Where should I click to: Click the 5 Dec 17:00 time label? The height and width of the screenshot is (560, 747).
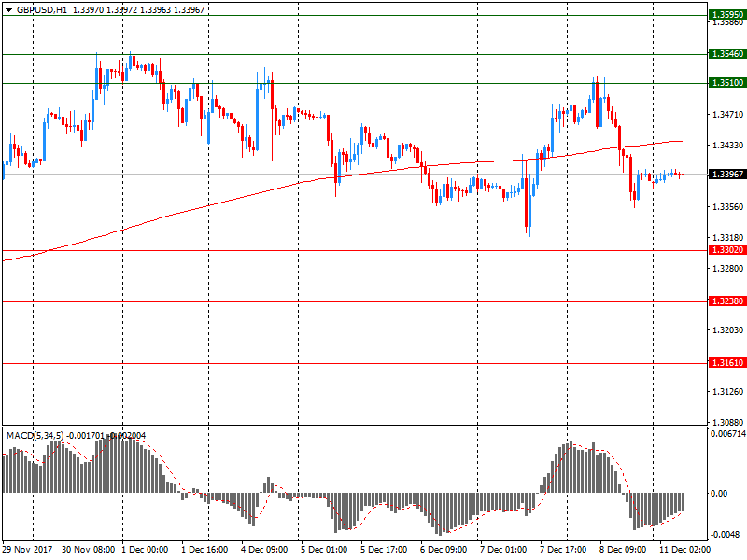click(384, 550)
